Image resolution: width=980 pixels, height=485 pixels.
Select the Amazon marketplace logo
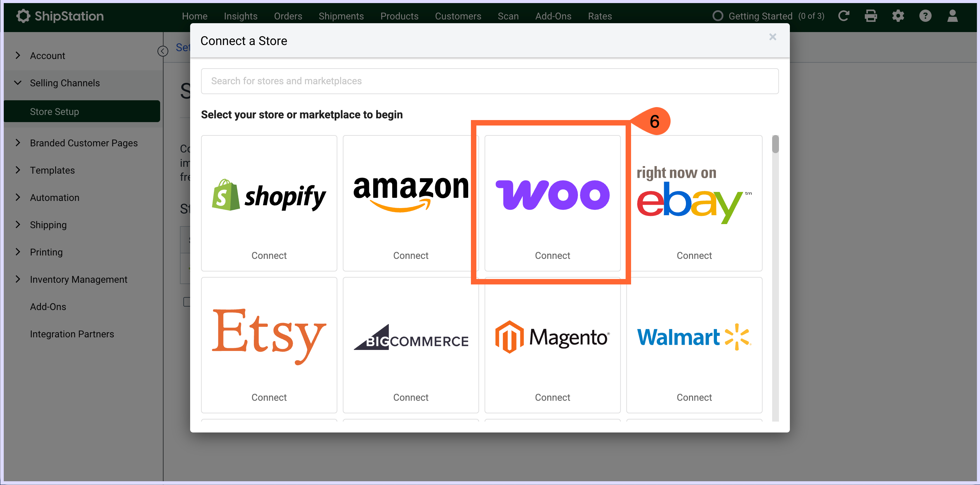[x=411, y=194]
